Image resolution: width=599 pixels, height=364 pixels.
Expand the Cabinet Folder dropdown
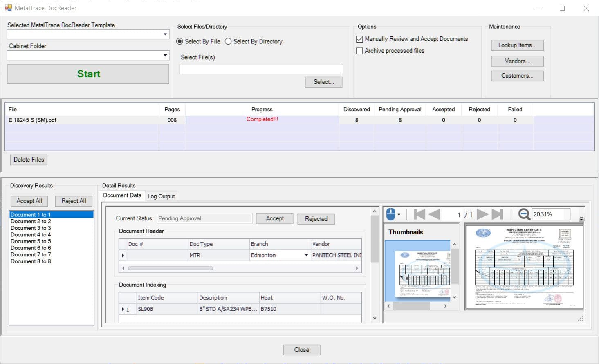tap(165, 55)
